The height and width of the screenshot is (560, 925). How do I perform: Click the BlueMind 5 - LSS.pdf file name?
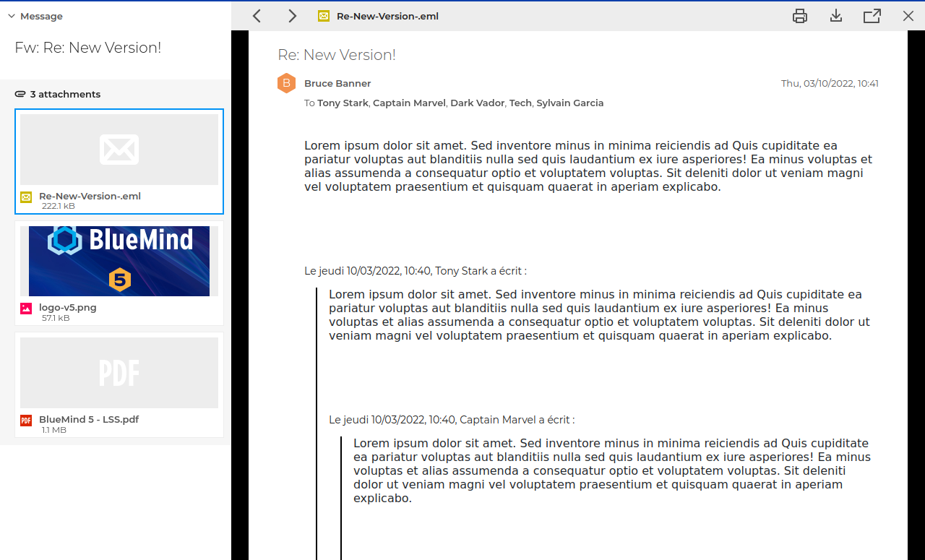pos(89,419)
